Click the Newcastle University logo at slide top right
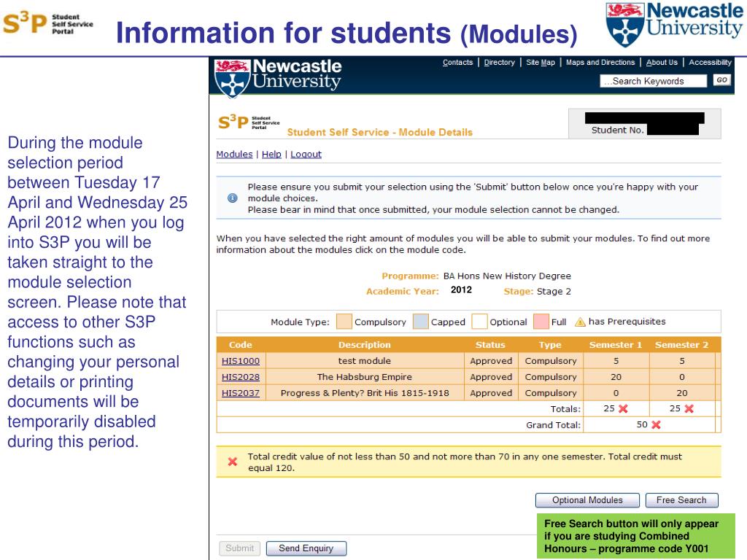The height and width of the screenshot is (560, 747). [674, 24]
